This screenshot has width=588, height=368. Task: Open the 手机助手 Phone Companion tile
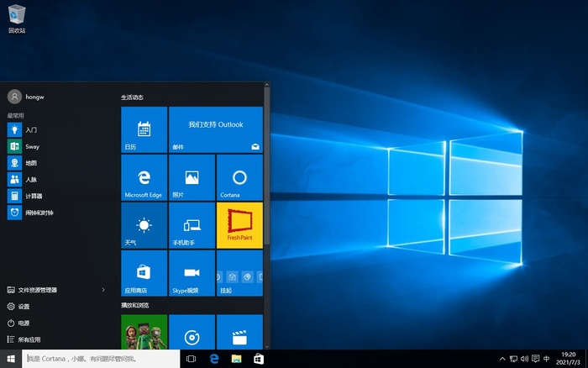tap(192, 225)
